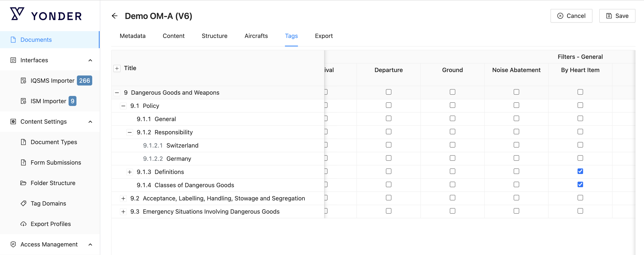The width and height of the screenshot is (644, 255).
Task: Expand all rows using Title plus icon
Action: pos(117,68)
